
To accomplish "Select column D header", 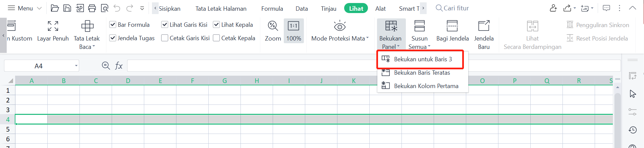I will click(x=128, y=81).
